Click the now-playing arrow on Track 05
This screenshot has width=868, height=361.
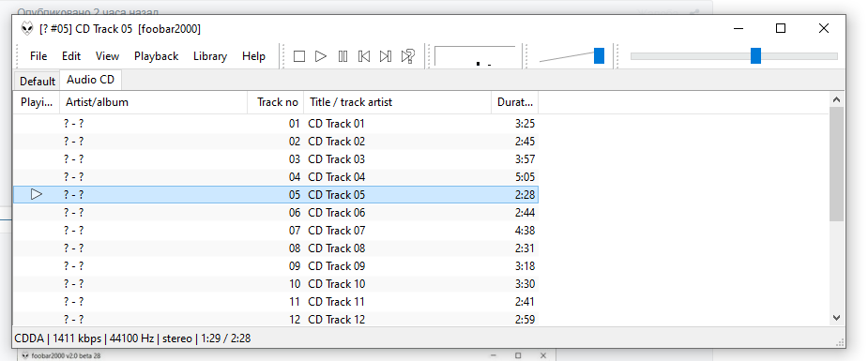(x=37, y=194)
